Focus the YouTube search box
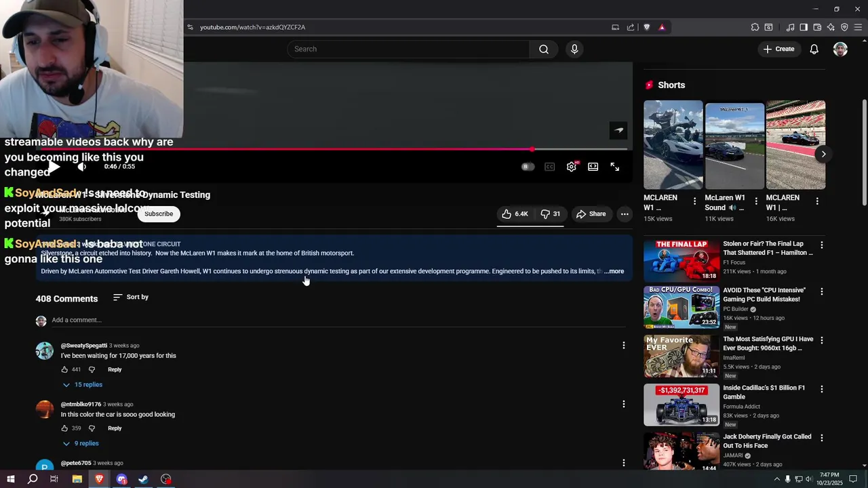868x488 pixels. pos(408,49)
